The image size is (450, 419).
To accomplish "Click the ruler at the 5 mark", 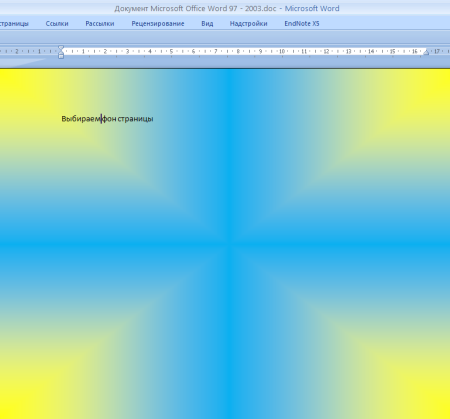I will pos(171,51).
